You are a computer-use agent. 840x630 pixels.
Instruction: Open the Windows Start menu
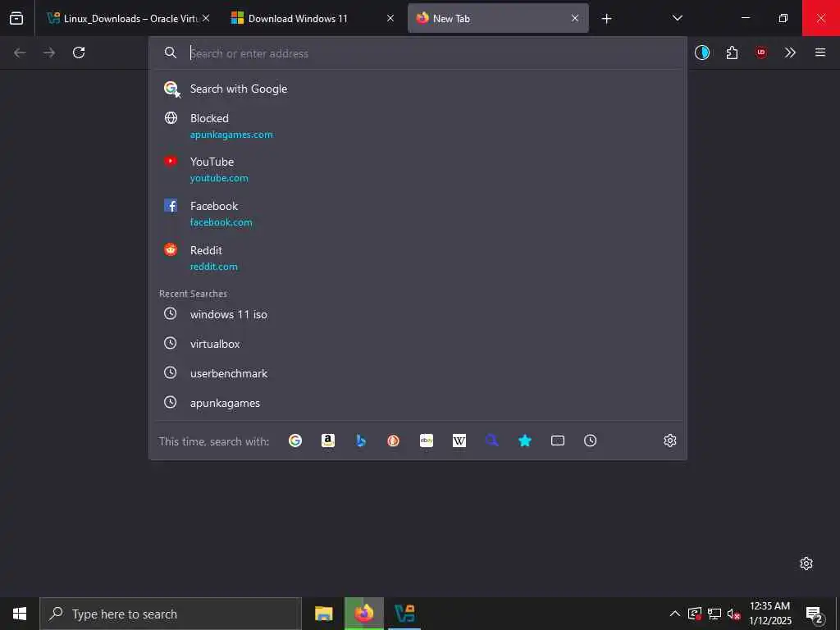click(20, 614)
